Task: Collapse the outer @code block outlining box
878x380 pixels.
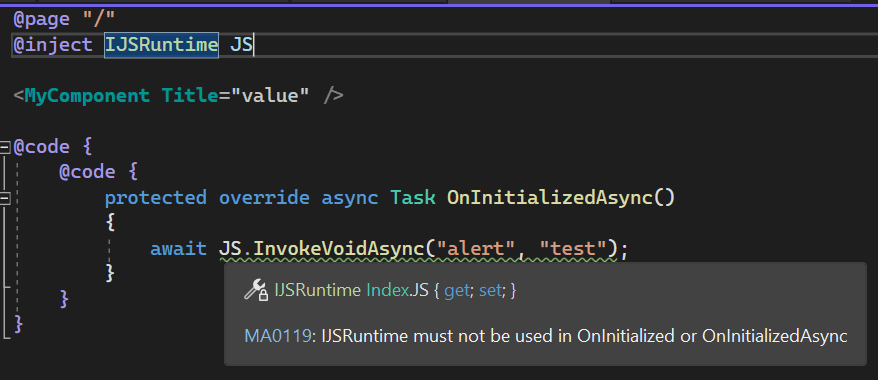Action: click(5, 147)
